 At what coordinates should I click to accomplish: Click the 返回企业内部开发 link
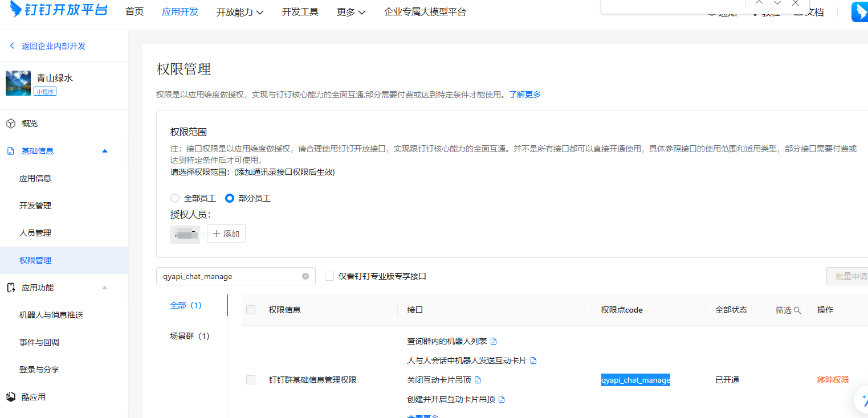pos(54,46)
